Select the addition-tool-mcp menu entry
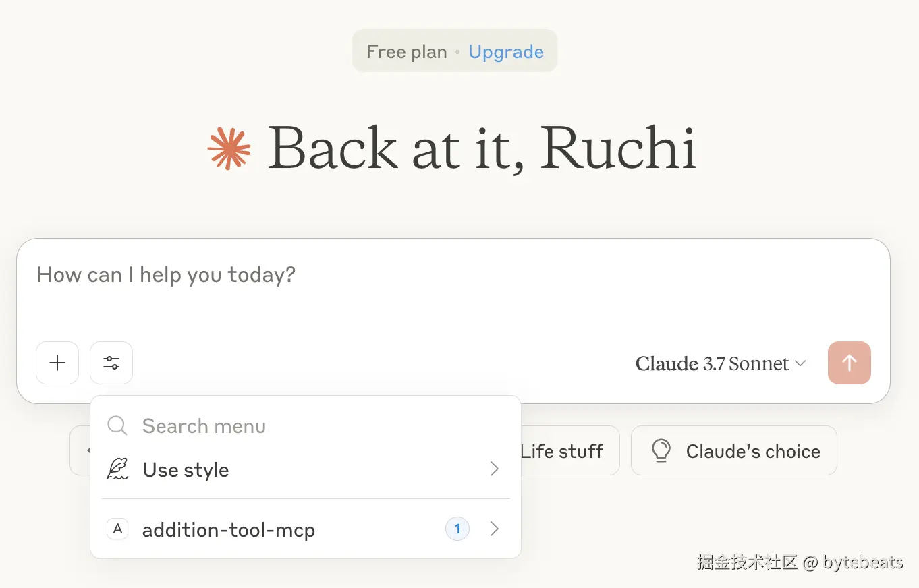This screenshot has width=919, height=588. [306, 529]
